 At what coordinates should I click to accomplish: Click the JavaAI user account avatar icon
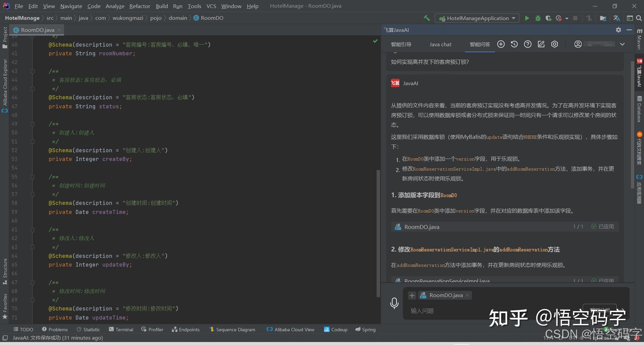point(578,44)
